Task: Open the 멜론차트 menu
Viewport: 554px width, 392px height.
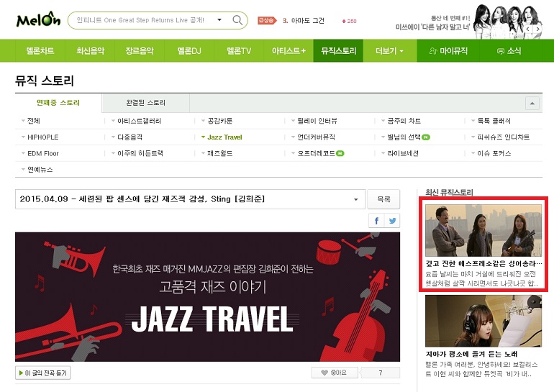Action: click(x=40, y=51)
